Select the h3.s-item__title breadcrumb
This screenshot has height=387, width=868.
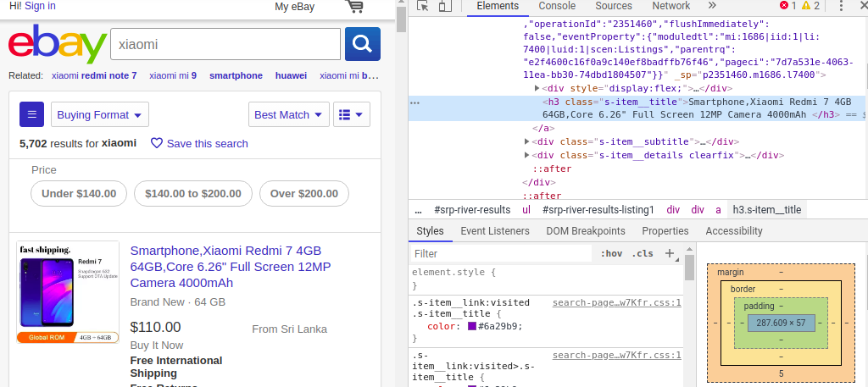(766, 210)
